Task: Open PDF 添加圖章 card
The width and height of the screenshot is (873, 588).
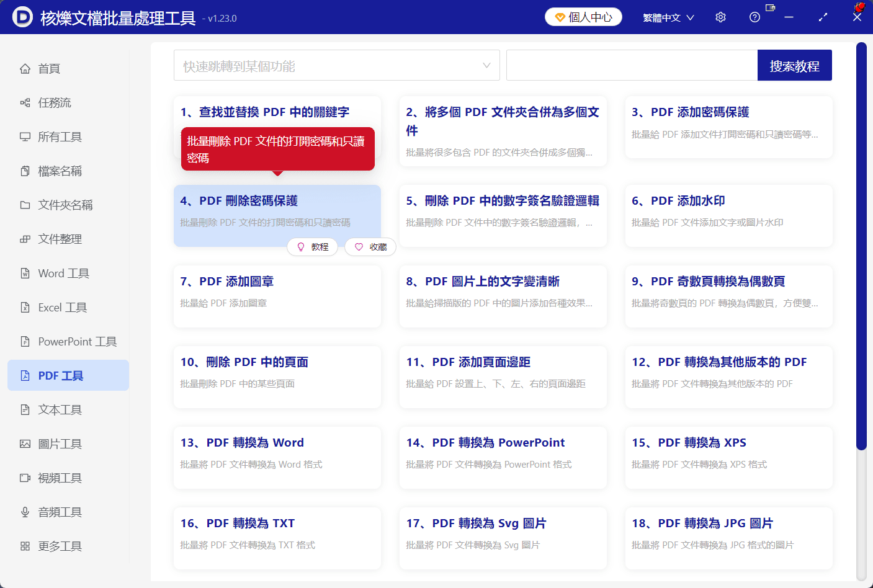Action: coord(277,296)
